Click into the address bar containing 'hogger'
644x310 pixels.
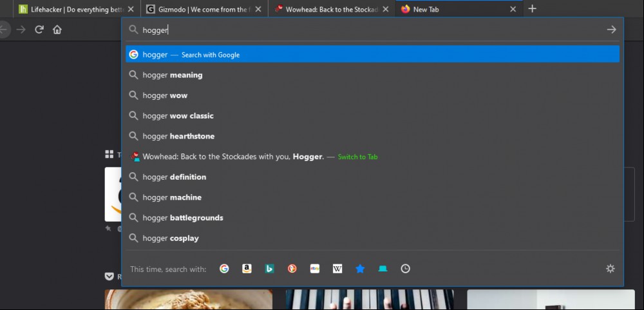(372, 30)
